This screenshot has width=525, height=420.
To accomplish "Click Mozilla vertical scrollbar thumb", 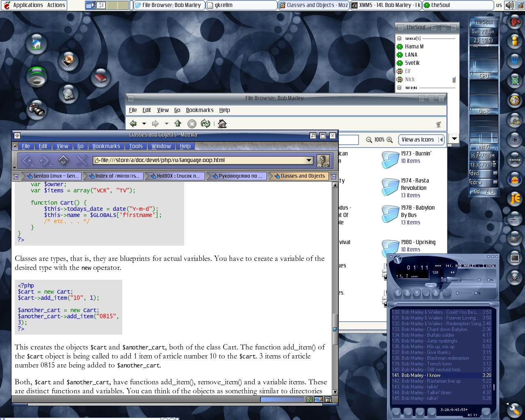I will (335, 329).
